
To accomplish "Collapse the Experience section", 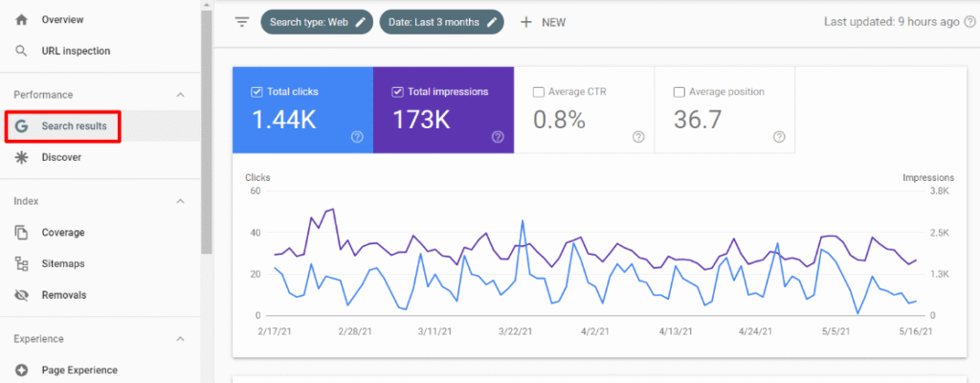I will 181,339.
